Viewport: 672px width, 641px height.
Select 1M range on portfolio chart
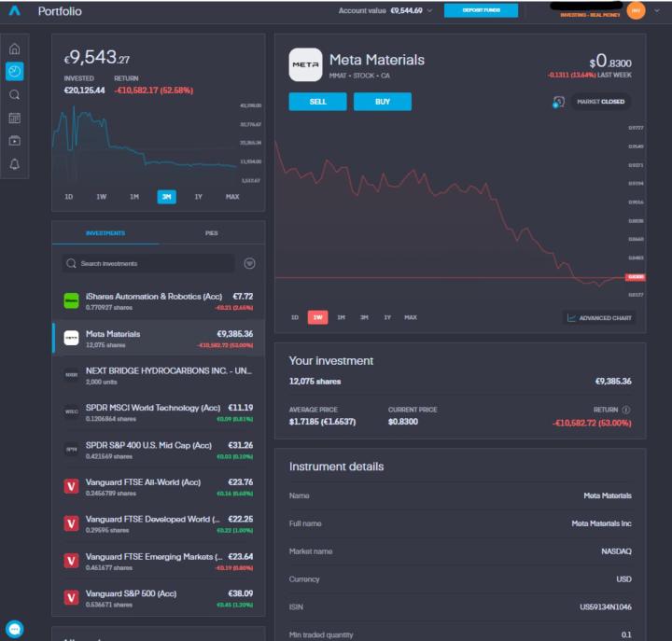134,197
